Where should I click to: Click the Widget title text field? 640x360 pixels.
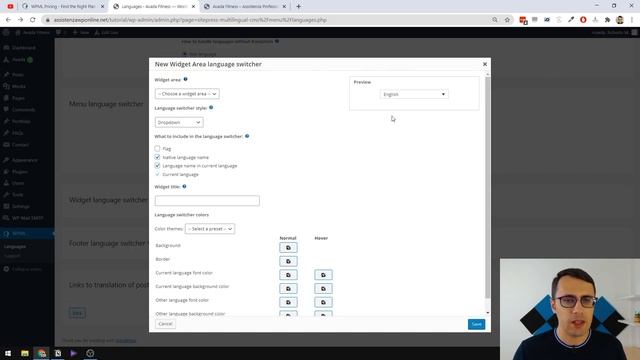click(207, 201)
